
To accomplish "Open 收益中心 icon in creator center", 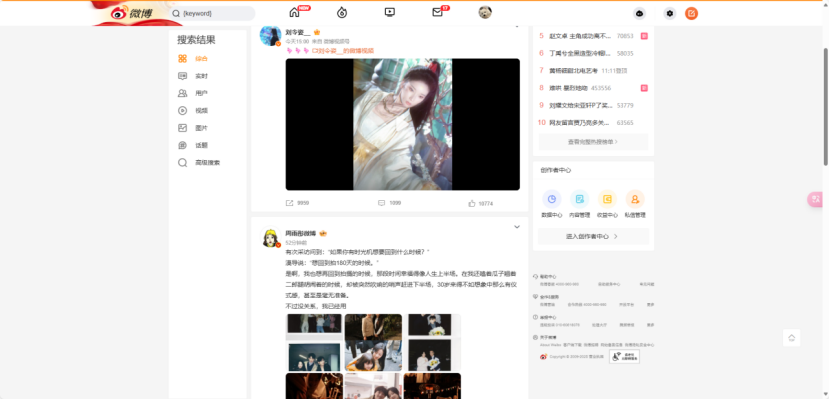I will pyautogui.click(x=607, y=199).
